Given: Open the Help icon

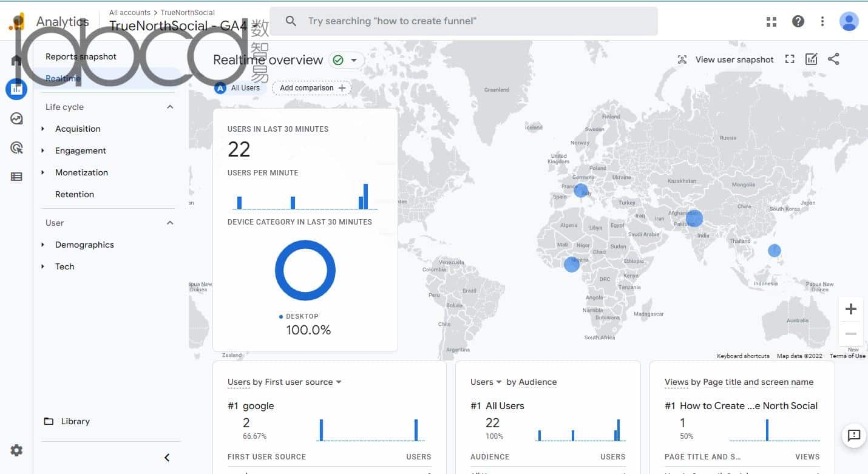Looking at the screenshot, I should tap(798, 22).
